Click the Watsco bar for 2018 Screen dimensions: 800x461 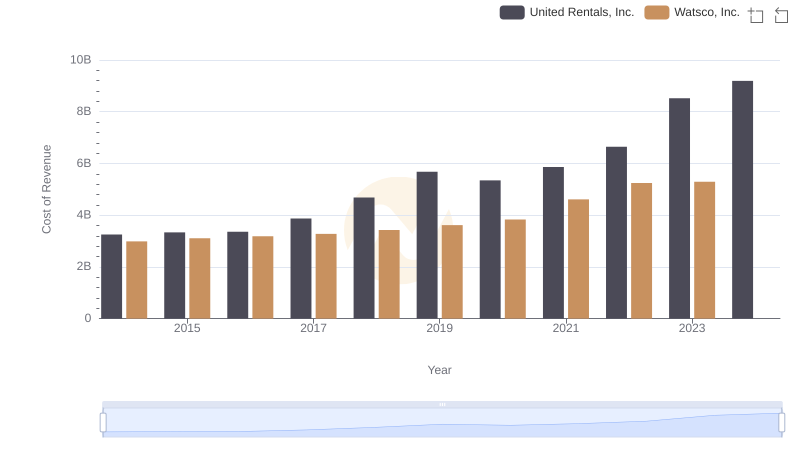(x=389, y=274)
